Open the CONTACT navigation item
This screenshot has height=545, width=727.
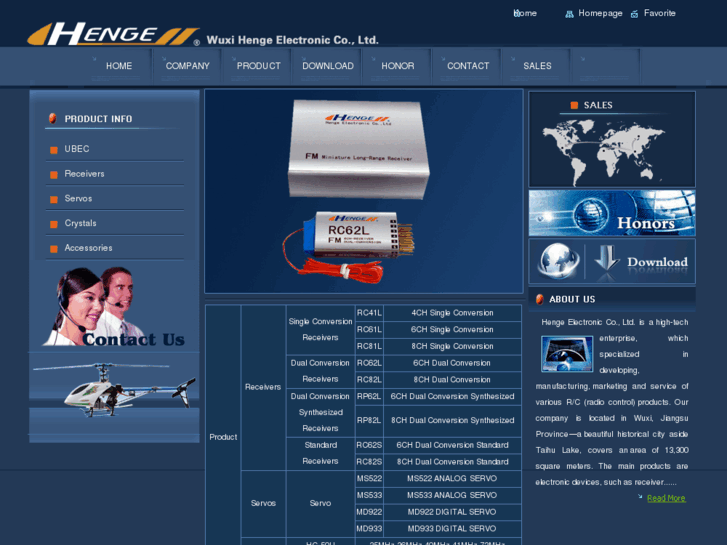(x=468, y=66)
